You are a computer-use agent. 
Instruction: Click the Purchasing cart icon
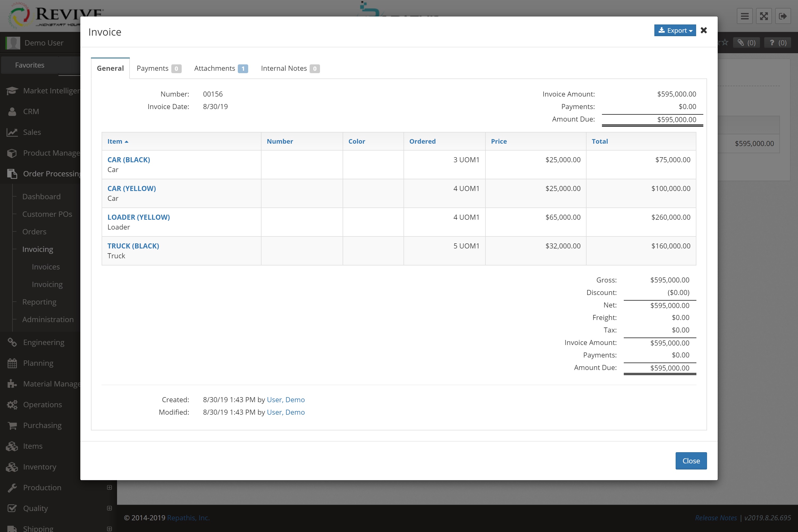coord(12,425)
